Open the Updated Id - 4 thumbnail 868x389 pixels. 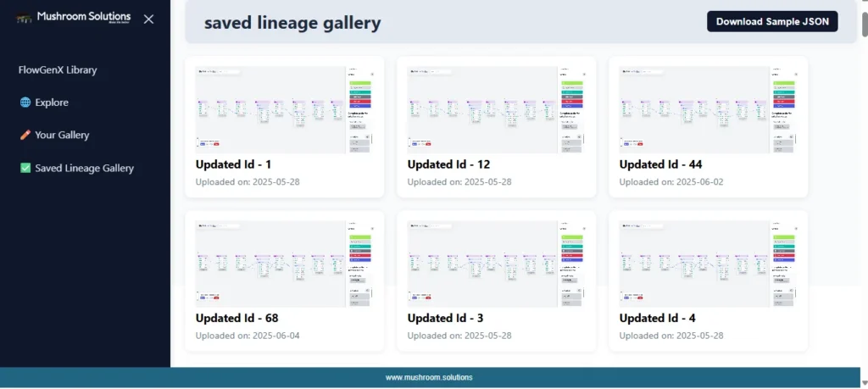[708, 264]
